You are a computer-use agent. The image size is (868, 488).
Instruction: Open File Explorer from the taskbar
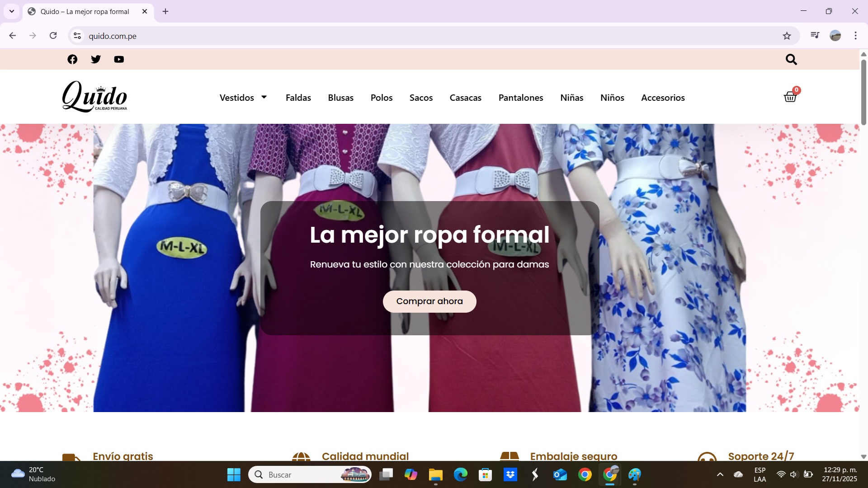click(x=435, y=474)
